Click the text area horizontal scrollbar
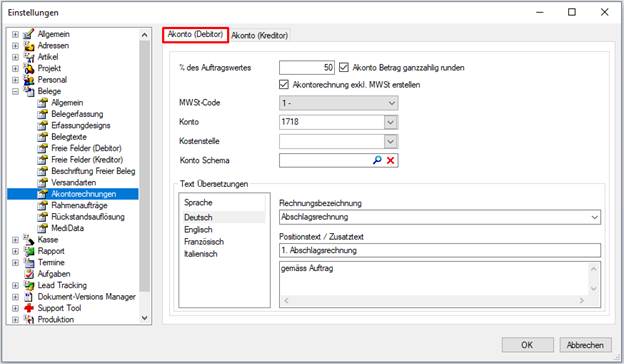624x364 pixels. click(434, 301)
